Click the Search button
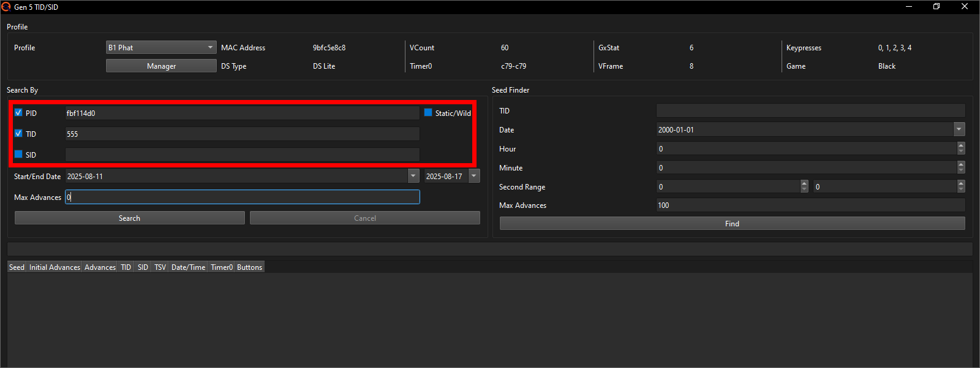The width and height of the screenshot is (980, 368). coord(129,218)
